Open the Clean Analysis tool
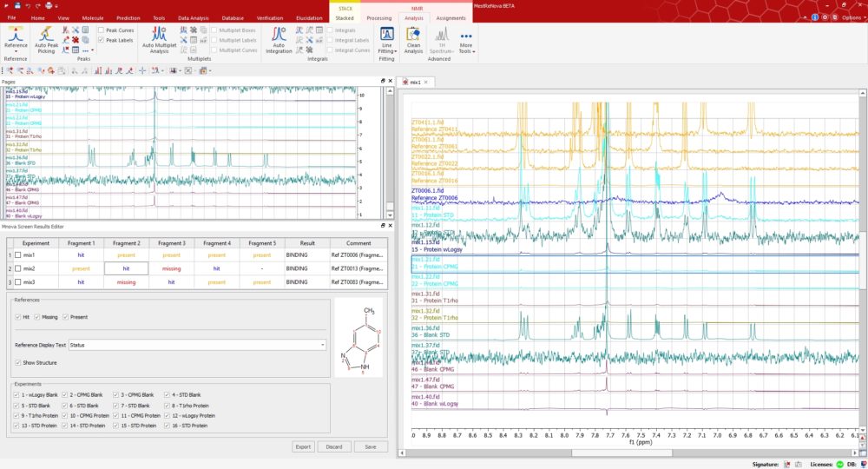 tap(414, 35)
